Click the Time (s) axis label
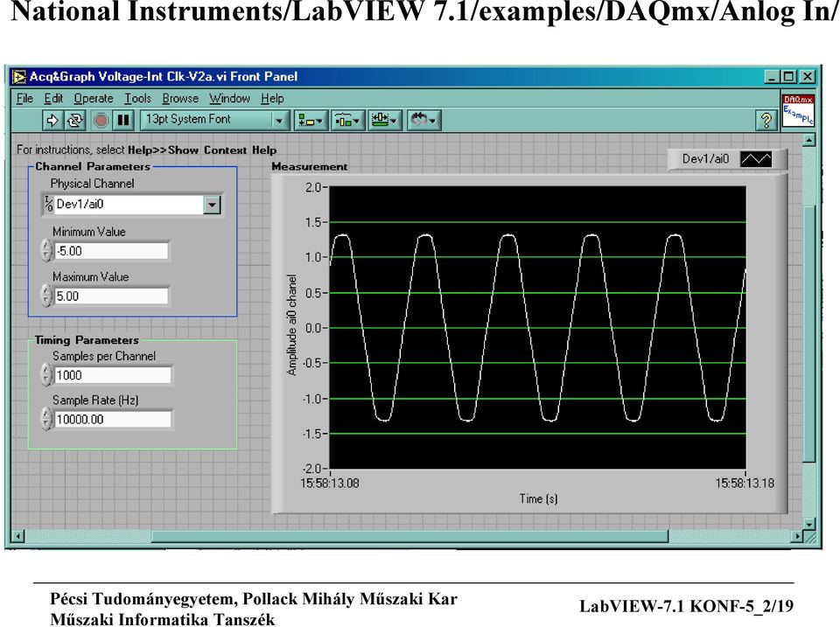 pos(538,499)
